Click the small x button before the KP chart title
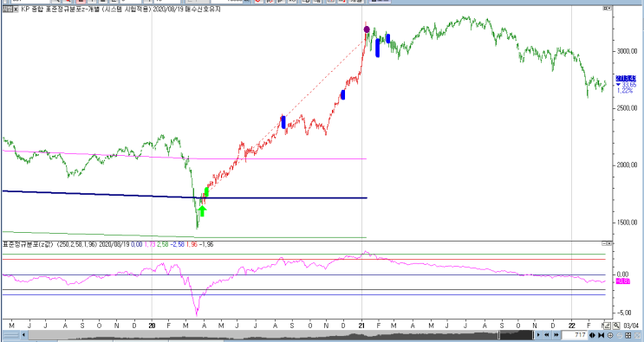The width and height of the screenshot is (644, 342). (16, 10)
